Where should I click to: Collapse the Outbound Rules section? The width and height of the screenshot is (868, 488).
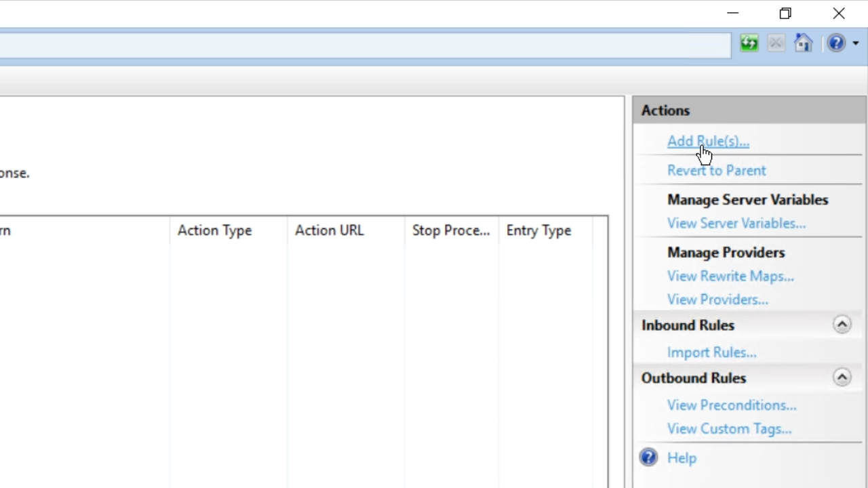[x=842, y=378]
